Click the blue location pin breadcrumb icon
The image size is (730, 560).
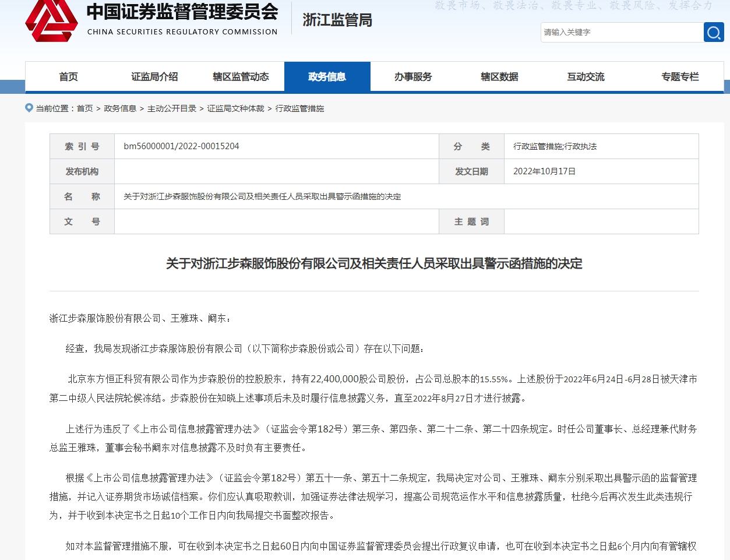pos(28,107)
